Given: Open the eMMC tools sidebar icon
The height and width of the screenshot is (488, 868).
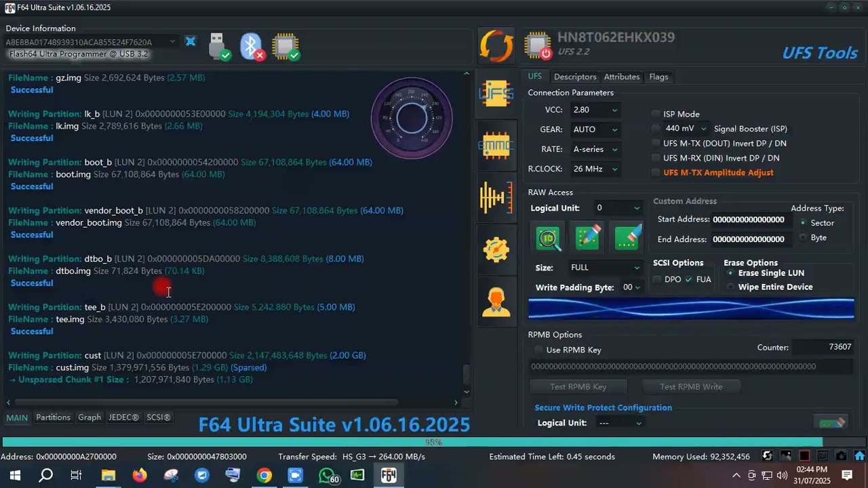Looking at the screenshot, I should tap(496, 145).
